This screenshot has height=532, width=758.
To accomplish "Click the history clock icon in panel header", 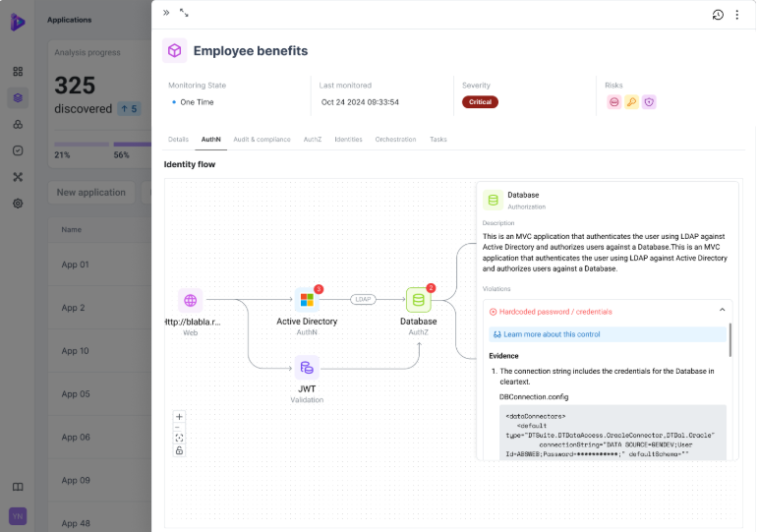I will click(x=718, y=15).
